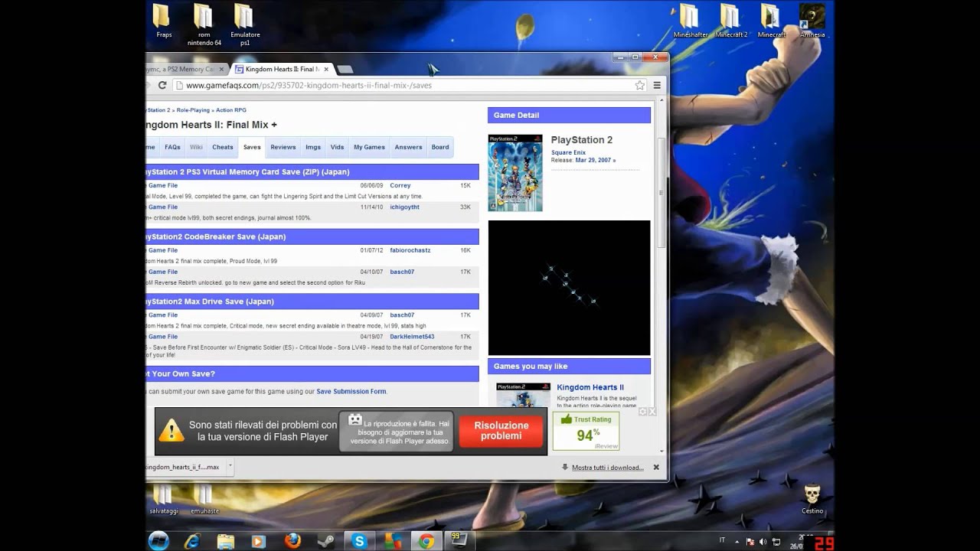Open the FAQs tab
Image resolution: width=980 pixels, height=551 pixels.
[x=172, y=147]
